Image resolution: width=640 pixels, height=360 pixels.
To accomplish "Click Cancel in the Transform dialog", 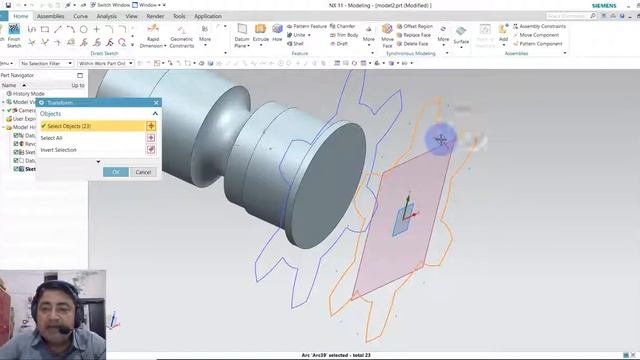I will pos(143,172).
